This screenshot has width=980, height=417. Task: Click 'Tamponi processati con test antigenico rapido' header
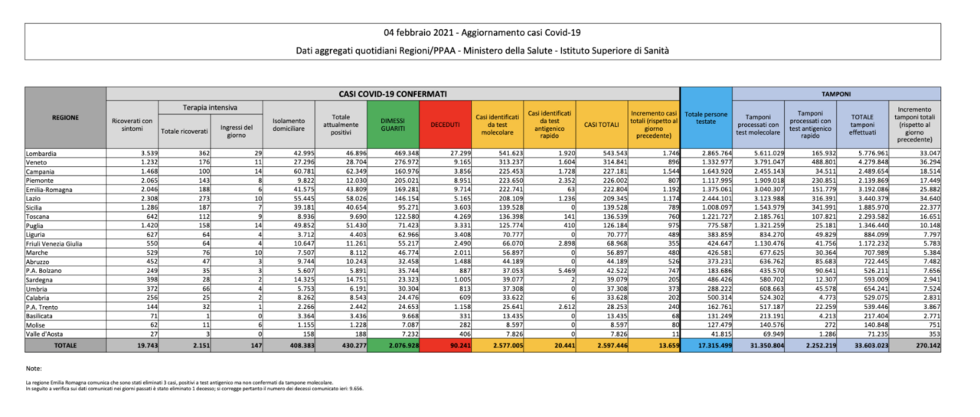click(x=810, y=123)
